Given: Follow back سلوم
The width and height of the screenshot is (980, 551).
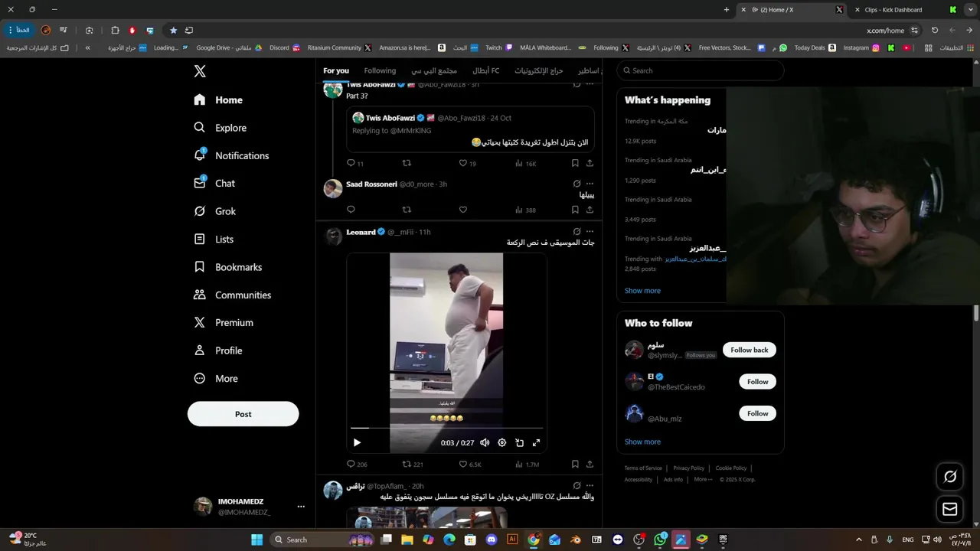Looking at the screenshot, I should click(750, 350).
